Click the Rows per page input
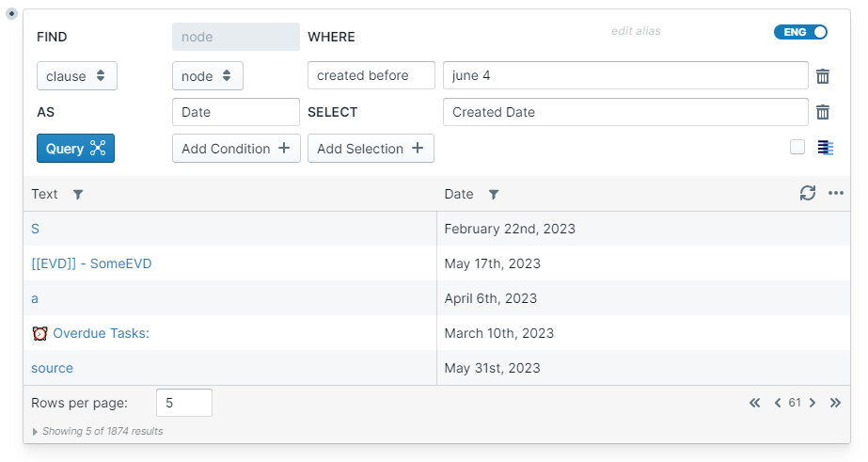Viewport: 868px width, 462px height. tap(183, 403)
